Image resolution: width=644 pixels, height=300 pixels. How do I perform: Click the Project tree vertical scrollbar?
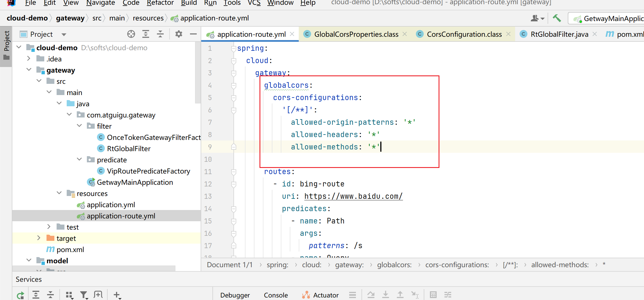click(x=198, y=73)
